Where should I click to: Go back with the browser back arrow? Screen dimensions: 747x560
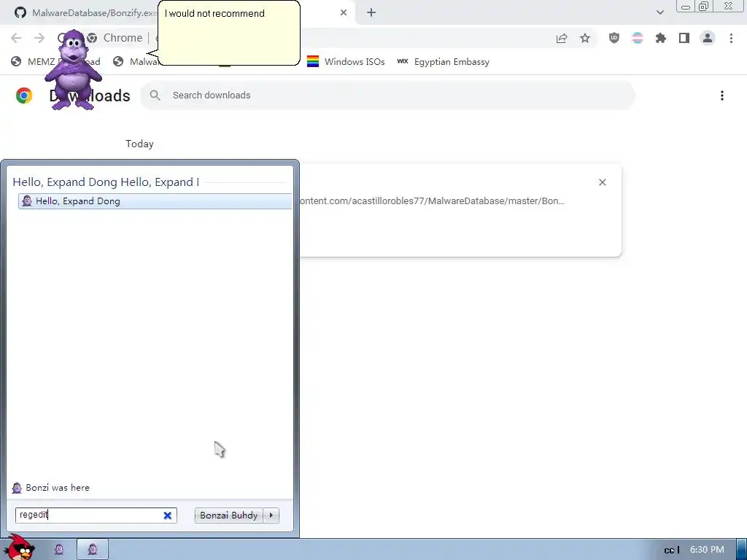pos(16,38)
